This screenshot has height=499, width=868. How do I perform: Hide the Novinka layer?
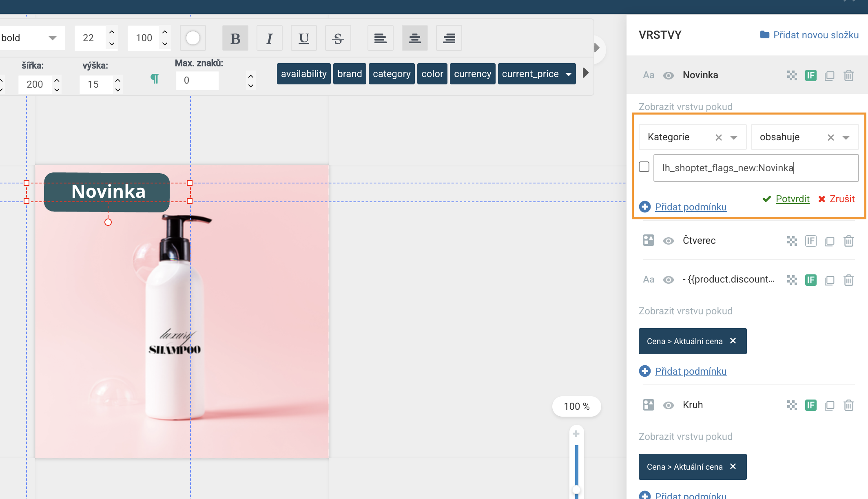(668, 75)
